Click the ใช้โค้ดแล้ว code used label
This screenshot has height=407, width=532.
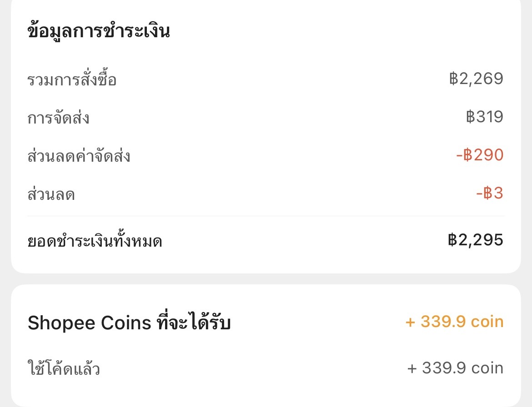pyautogui.click(x=64, y=369)
